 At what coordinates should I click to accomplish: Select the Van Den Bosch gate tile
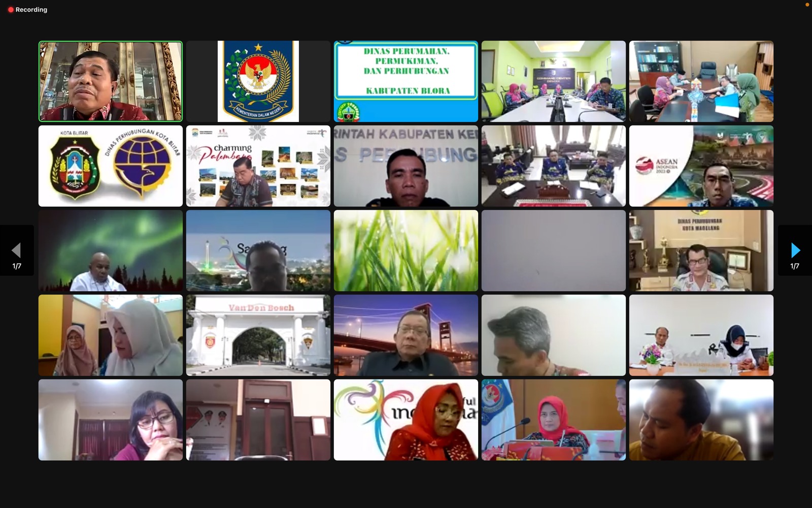click(258, 335)
